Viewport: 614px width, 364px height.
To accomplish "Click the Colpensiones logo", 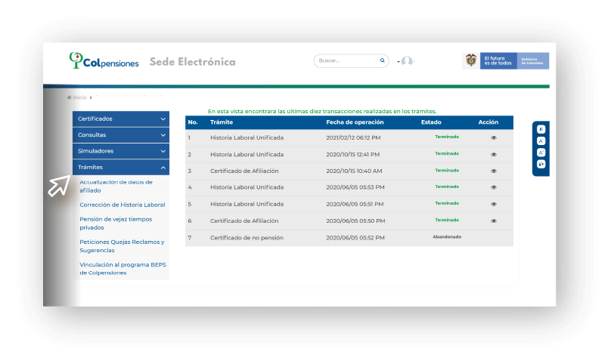I will [104, 61].
